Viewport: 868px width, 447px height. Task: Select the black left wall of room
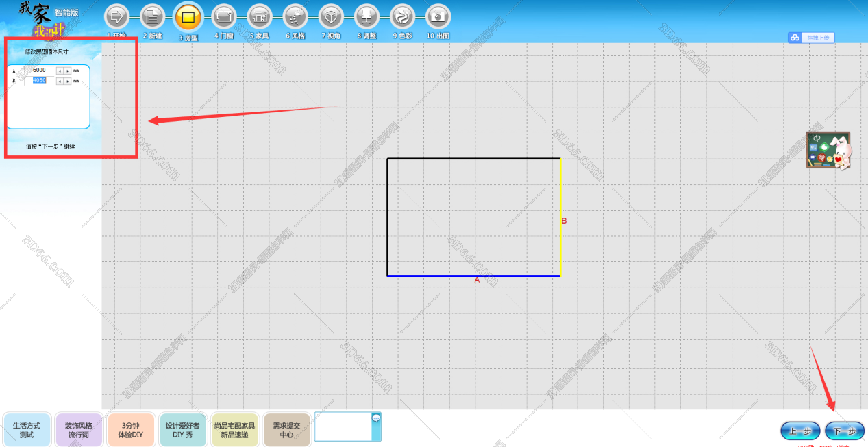coord(388,217)
